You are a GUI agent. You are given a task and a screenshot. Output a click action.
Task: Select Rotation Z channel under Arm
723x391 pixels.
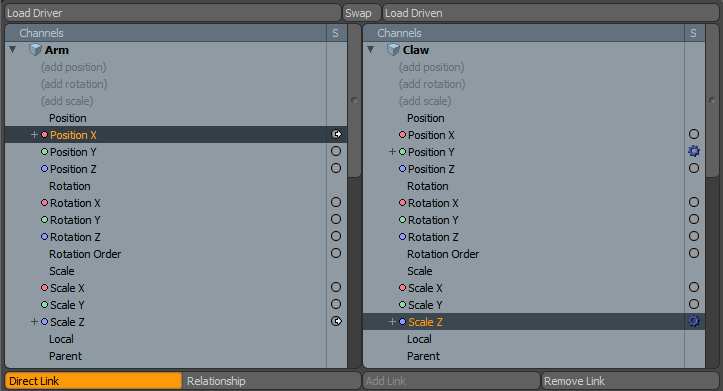click(x=75, y=237)
